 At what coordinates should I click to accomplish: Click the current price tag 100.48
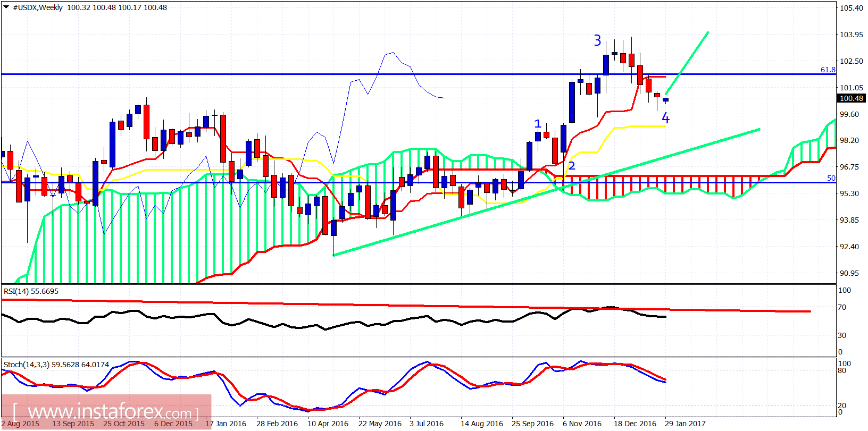[x=852, y=98]
